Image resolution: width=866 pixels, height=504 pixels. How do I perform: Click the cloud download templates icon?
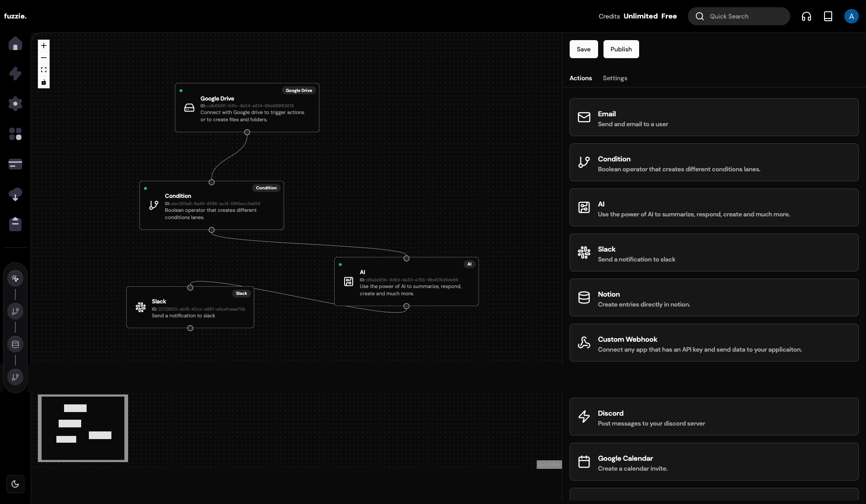pos(15,194)
